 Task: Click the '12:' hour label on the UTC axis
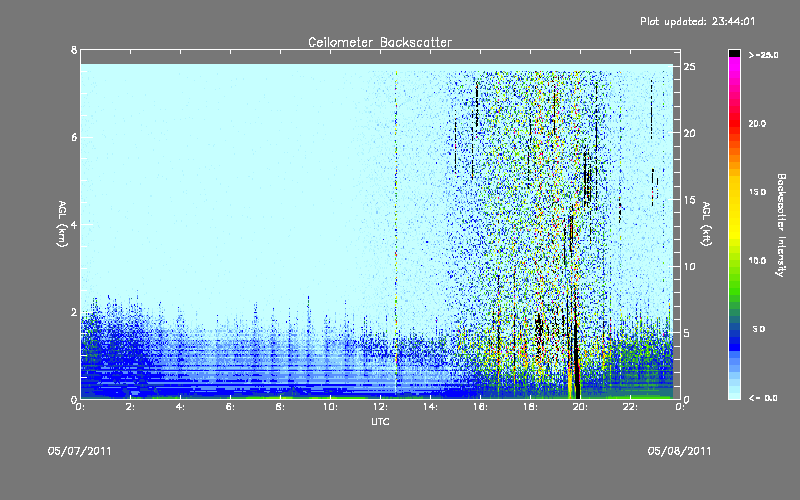click(x=380, y=407)
